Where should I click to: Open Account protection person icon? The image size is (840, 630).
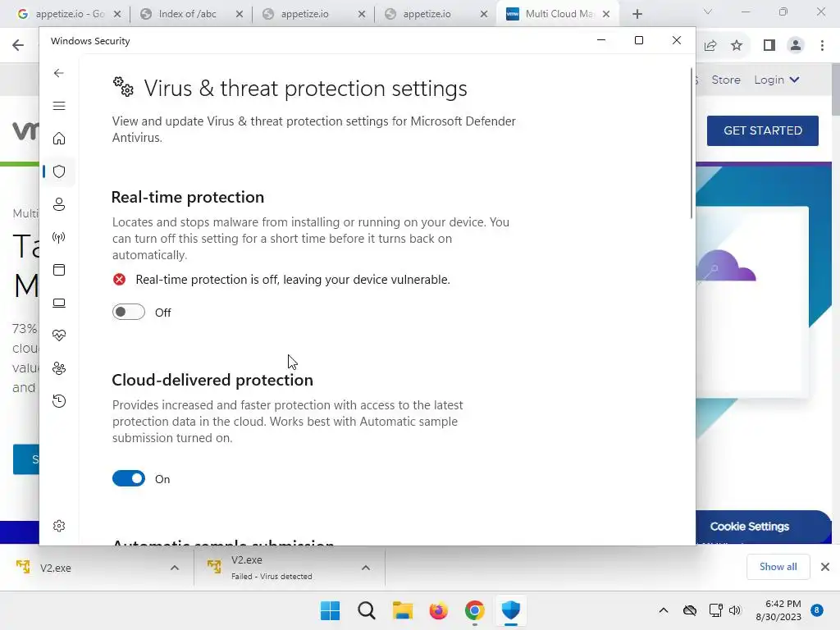pos(59,204)
